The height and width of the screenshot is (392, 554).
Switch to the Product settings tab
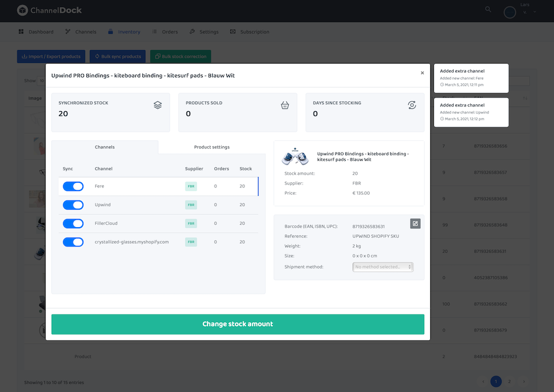pos(212,147)
